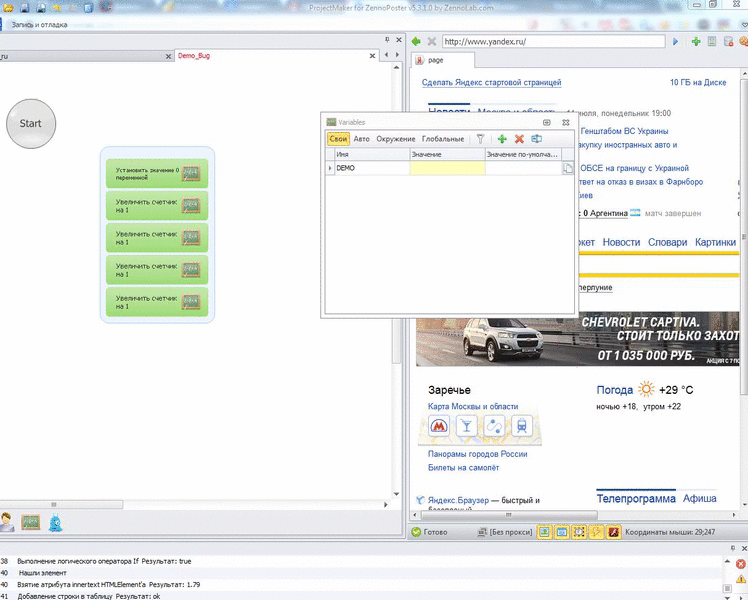The height and width of the screenshot is (600, 748).
Task: Click the 'Имя' column header
Action: [x=372, y=154]
